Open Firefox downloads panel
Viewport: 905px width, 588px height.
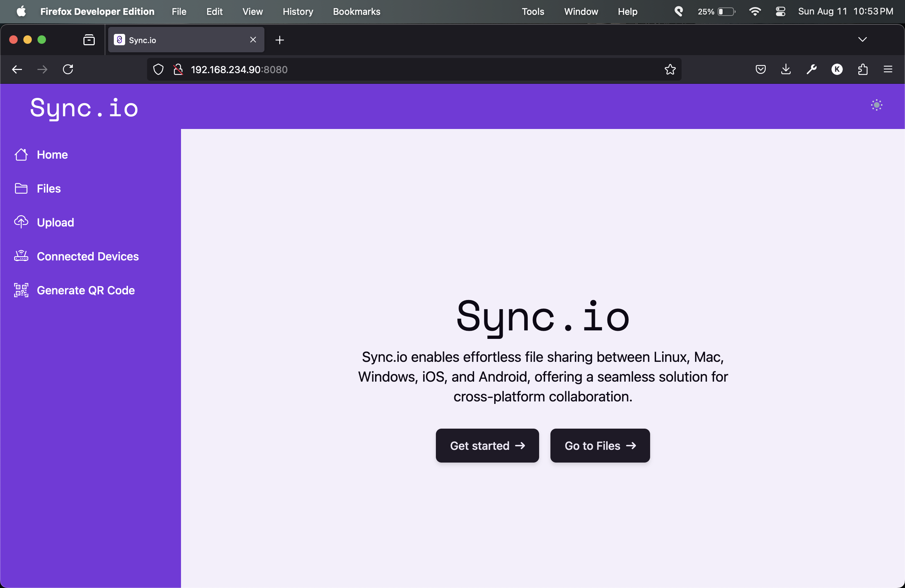pyautogui.click(x=786, y=69)
